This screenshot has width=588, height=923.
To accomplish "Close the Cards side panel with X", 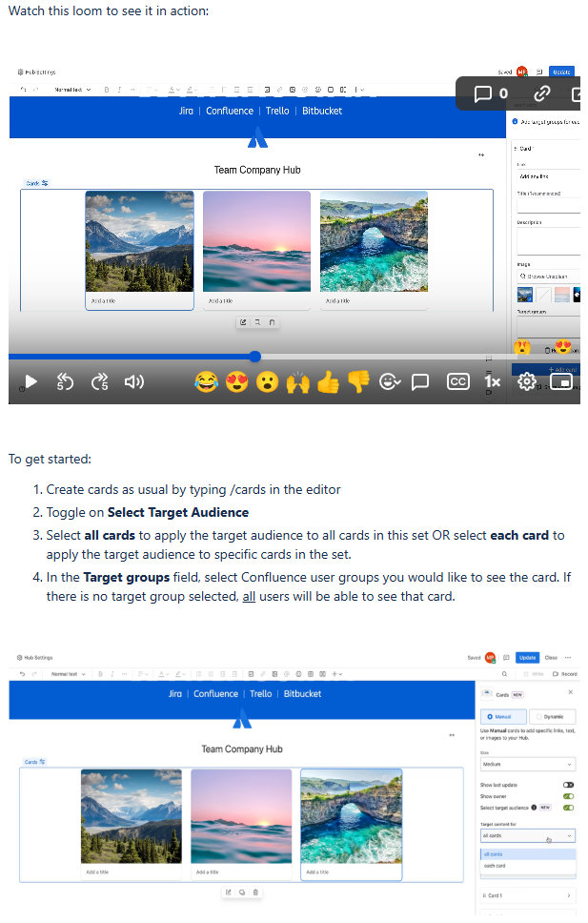I will pos(570,693).
